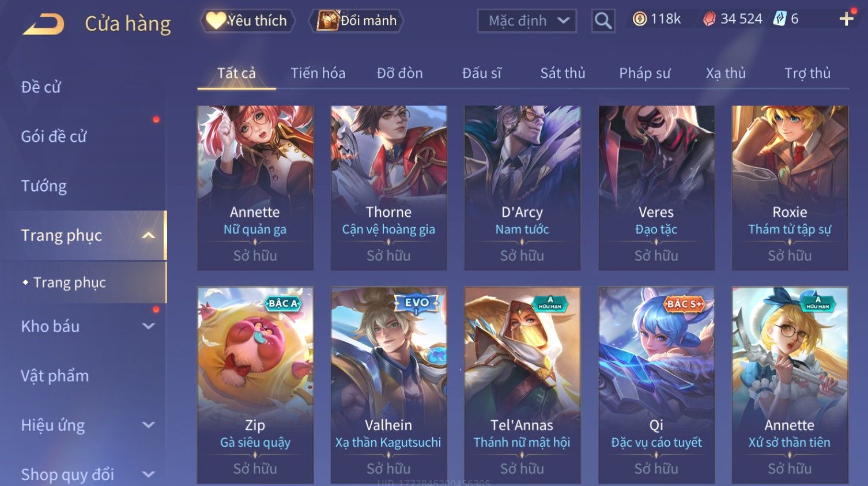Image resolution: width=868 pixels, height=486 pixels.
Task: Open the Mặc định sort dropdown
Action: click(x=527, y=21)
